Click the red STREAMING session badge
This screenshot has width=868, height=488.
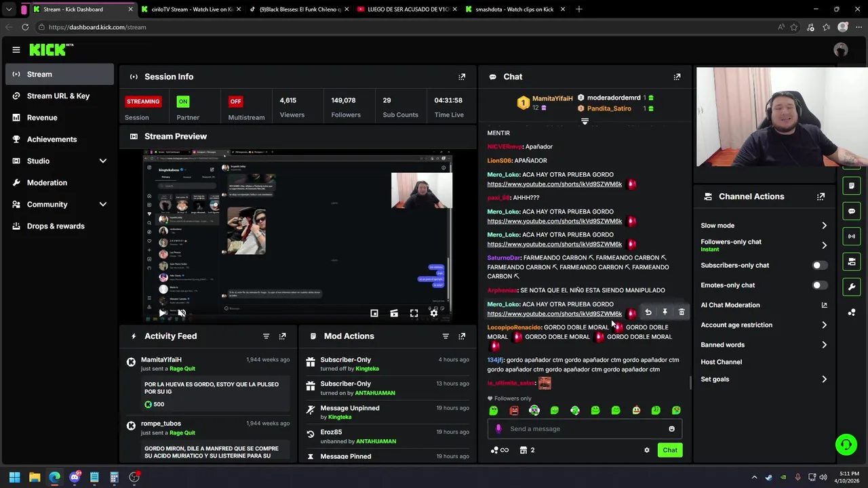pos(143,102)
